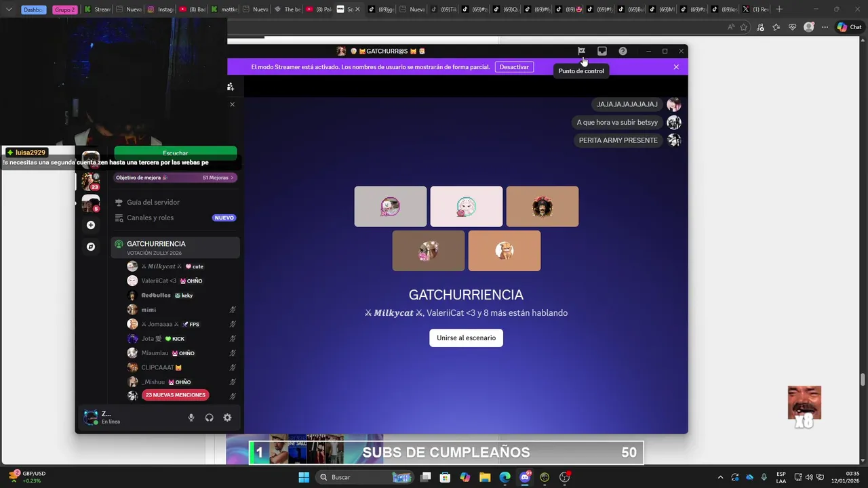Open the gray speaker tile, top row
This screenshot has width=868, height=488.
point(391,207)
